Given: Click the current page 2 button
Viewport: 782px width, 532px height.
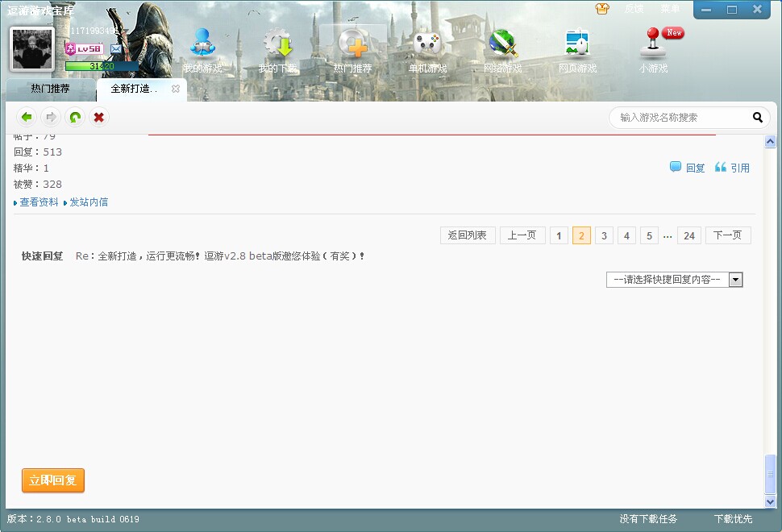Looking at the screenshot, I should tap(581, 235).
